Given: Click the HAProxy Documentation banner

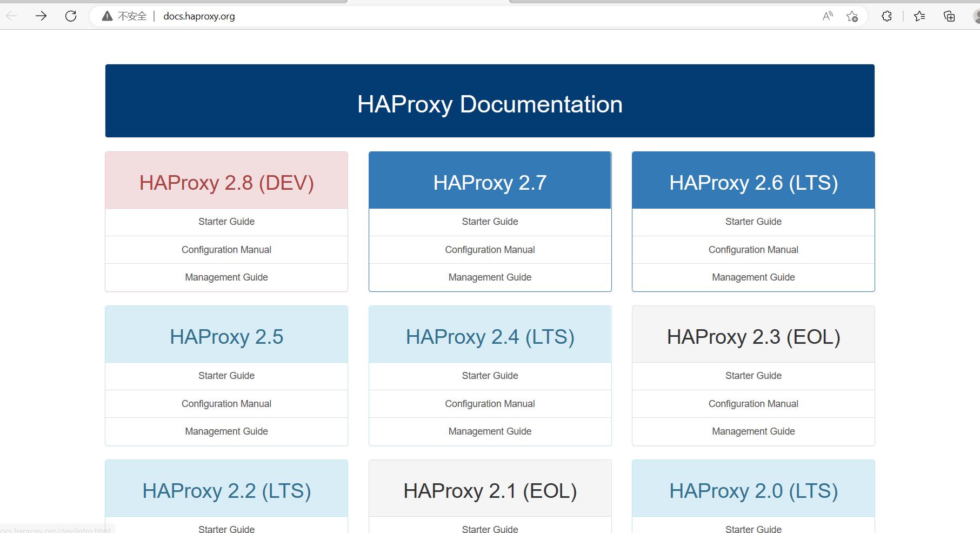Looking at the screenshot, I should point(490,101).
